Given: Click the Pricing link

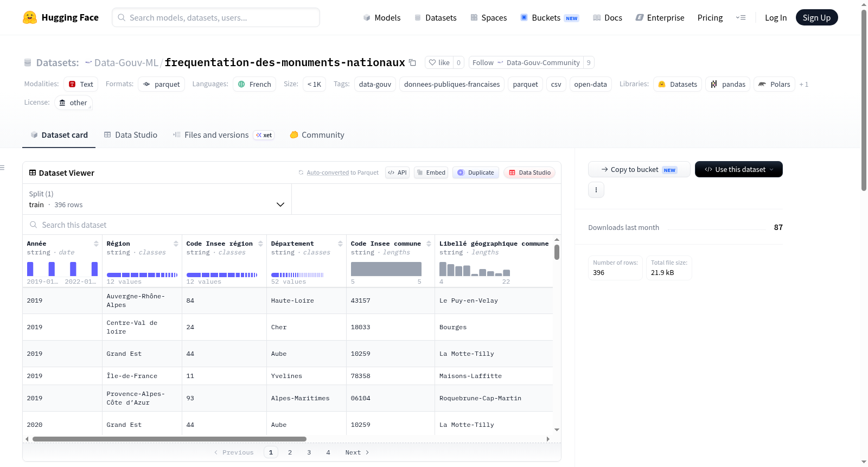Looking at the screenshot, I should [x=710, y=17].
